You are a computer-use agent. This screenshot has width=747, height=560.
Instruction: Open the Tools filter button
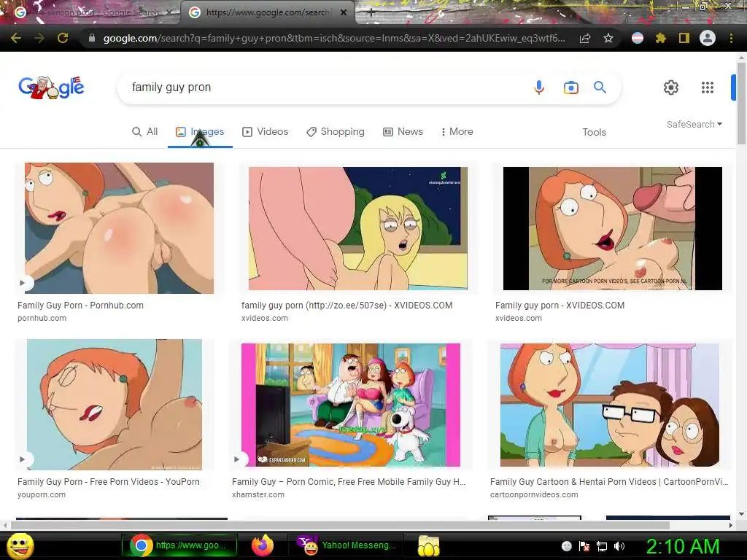click(x=594, y=133)
